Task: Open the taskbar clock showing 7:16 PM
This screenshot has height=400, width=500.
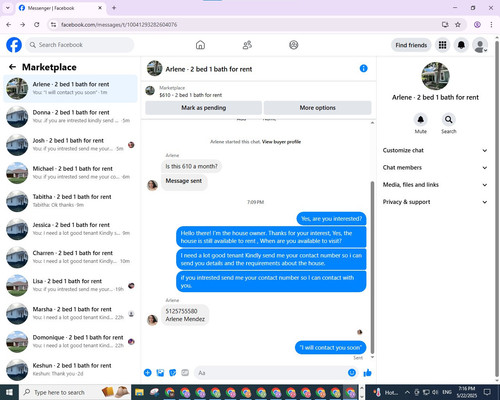Action: [x=466, y=392]
